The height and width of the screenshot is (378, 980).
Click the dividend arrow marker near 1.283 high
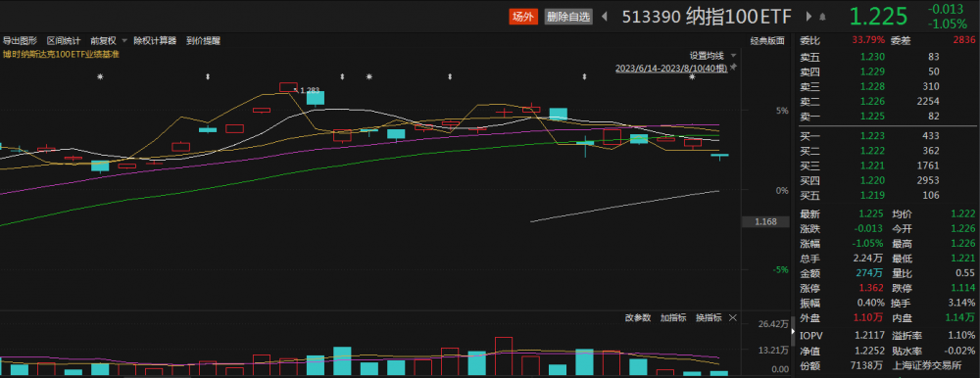point(342,76)
